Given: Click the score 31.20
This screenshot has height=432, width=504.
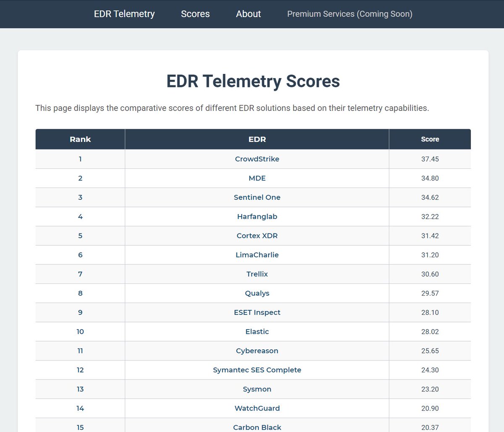Looking at the screenshot, I should pyautogui.click(x=430, y=255).
